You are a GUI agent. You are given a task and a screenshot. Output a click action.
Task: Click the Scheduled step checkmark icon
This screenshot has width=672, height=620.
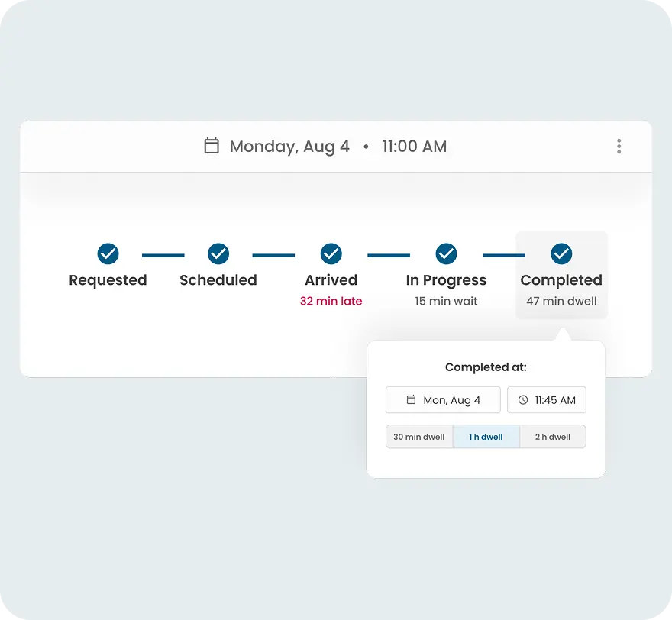[218, 253]
